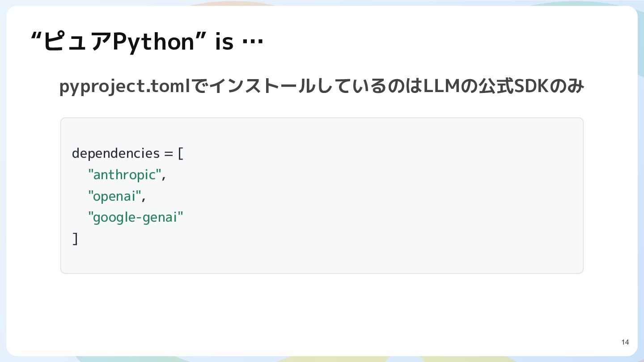Select the "anthropic" string in code

125,175
